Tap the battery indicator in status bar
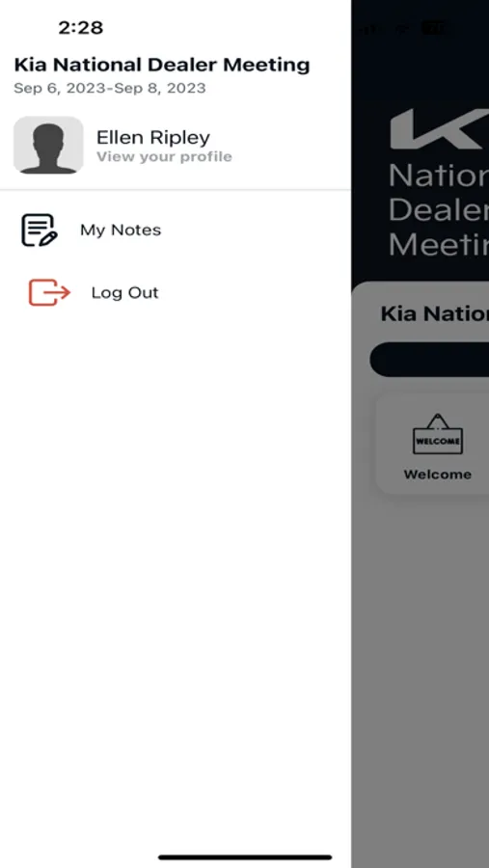The image size is (489, 868). (x=434, y=28)
